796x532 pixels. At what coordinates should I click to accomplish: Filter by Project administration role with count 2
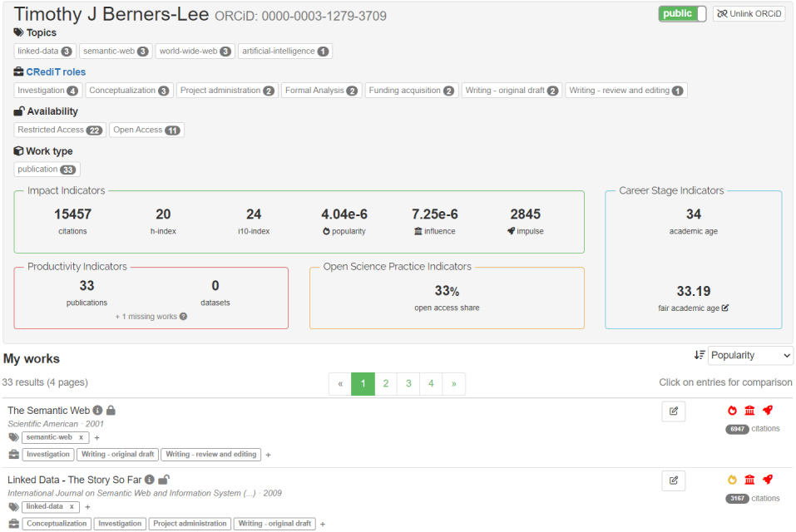tap(227, 91)
